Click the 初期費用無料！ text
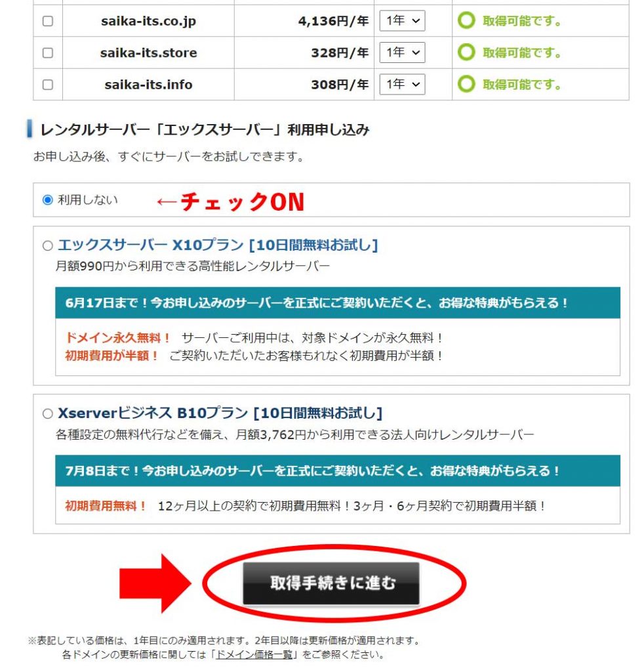644x672 pixels. tap(106, 506)
